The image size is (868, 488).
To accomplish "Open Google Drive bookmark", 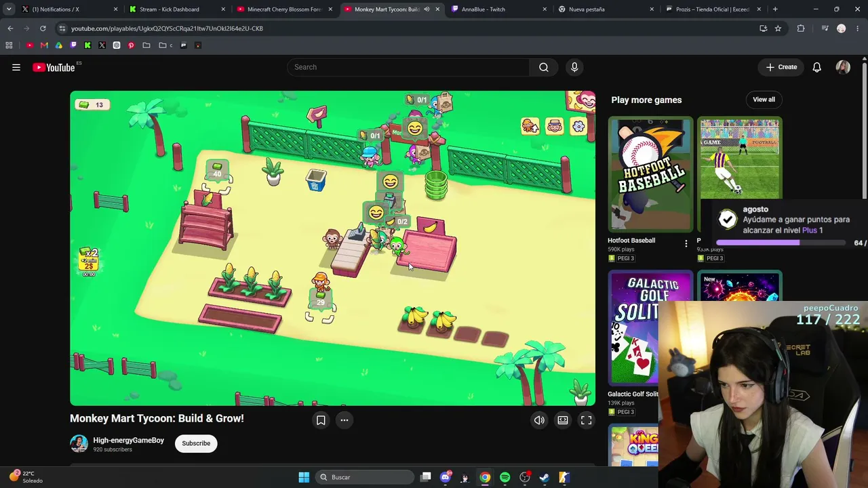I will (x=59, y=45).
